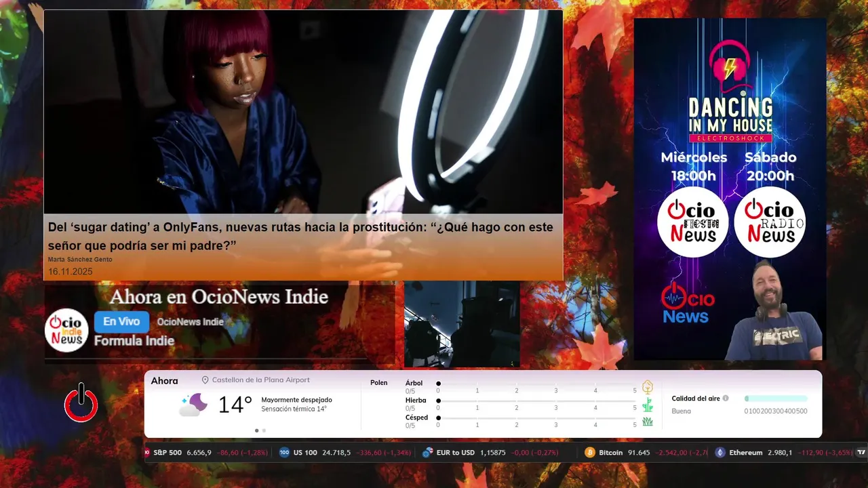
Task: Click the S&P 500 ticker entry
Action: click(x=206, y=452)
